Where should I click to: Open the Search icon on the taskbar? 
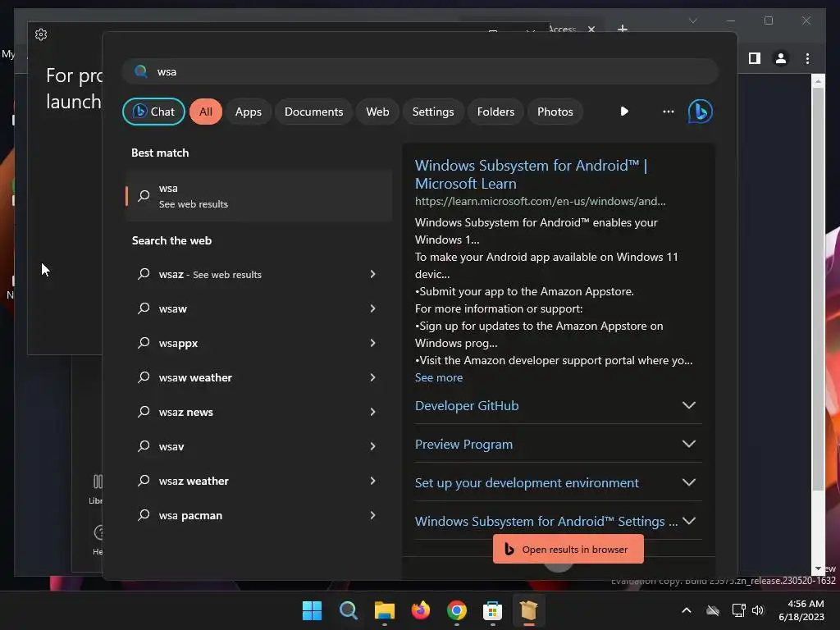[348, 610]
